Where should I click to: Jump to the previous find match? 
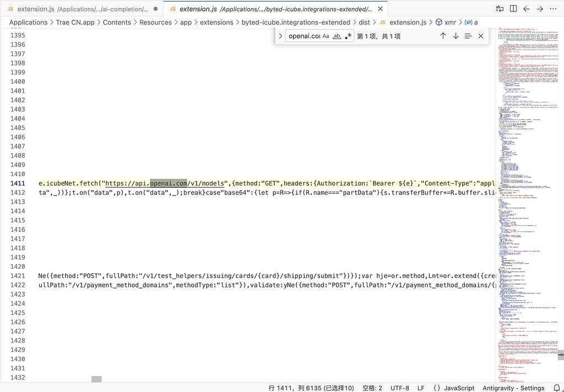[443, 36]
